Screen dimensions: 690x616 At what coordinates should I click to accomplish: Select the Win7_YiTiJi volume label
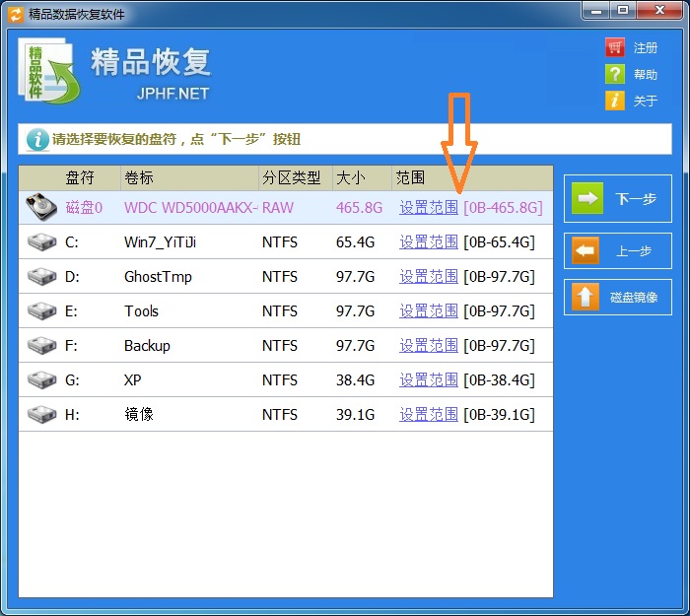pyautogui.click(x=160, y=242)
